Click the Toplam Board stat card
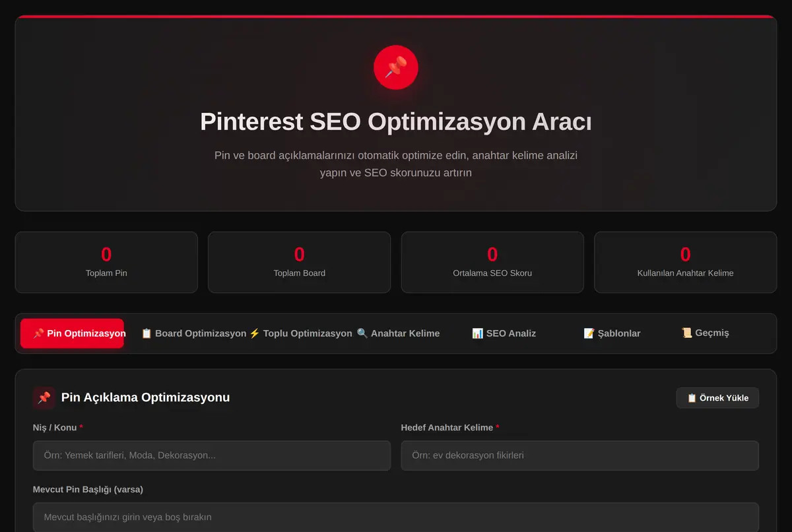792x532 pixels. (300, 262)
